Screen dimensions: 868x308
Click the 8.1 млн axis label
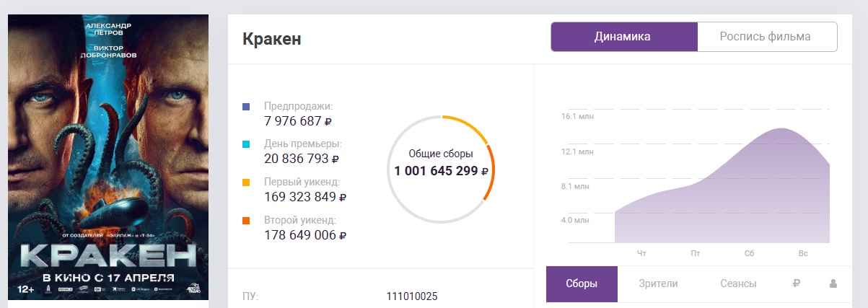point(575,187)
